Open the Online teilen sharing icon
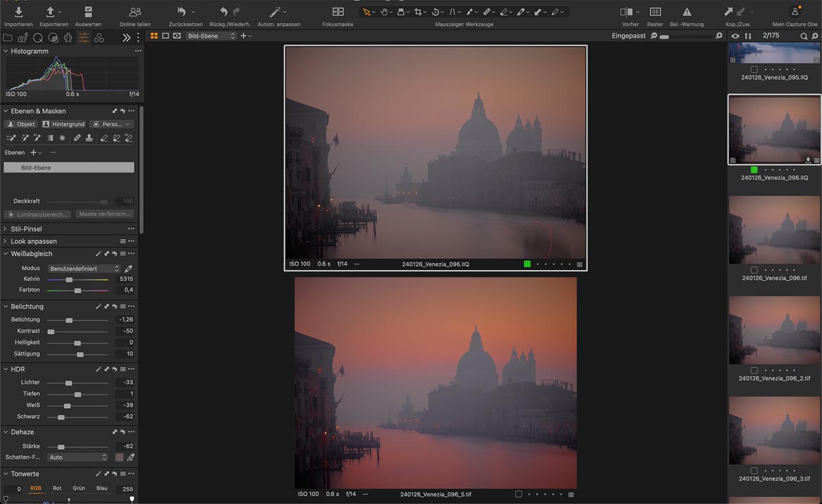Screen dimensions: 822x504 (x=135, y=12)
